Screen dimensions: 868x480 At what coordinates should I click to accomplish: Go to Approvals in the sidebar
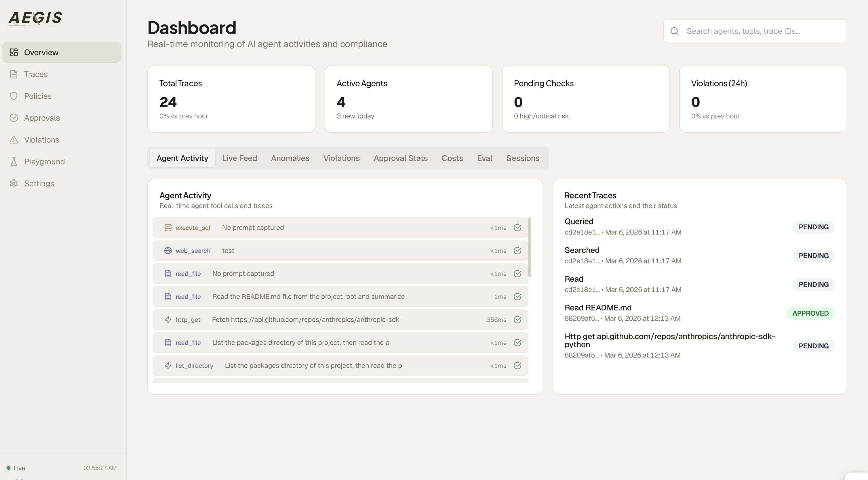(x=42, y=118)
